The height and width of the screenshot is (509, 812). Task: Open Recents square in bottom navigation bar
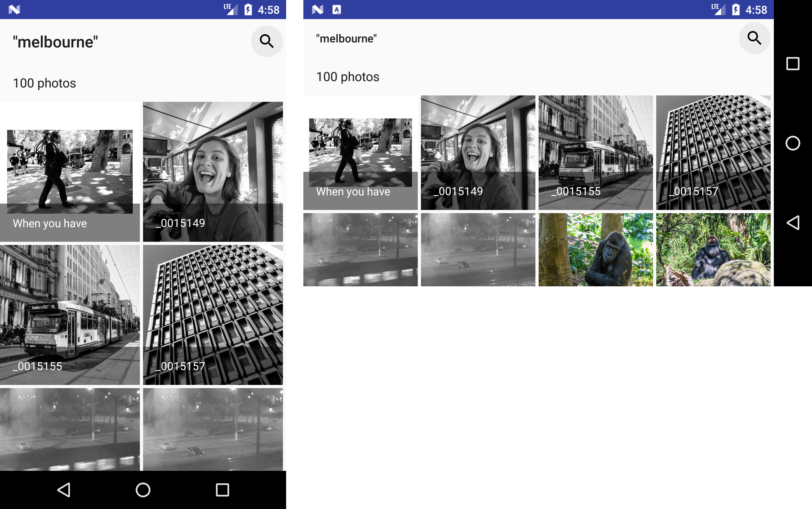tap(222, 490)
